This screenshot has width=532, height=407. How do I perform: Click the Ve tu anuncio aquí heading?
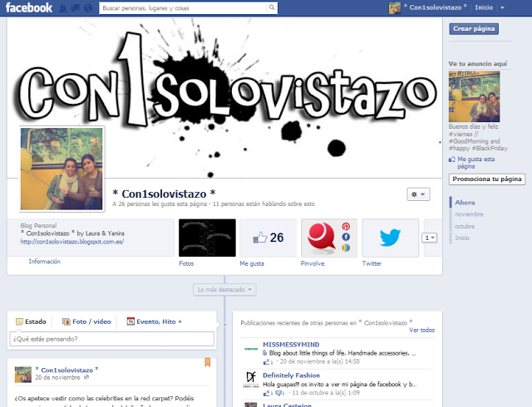[x=478, y=64]
